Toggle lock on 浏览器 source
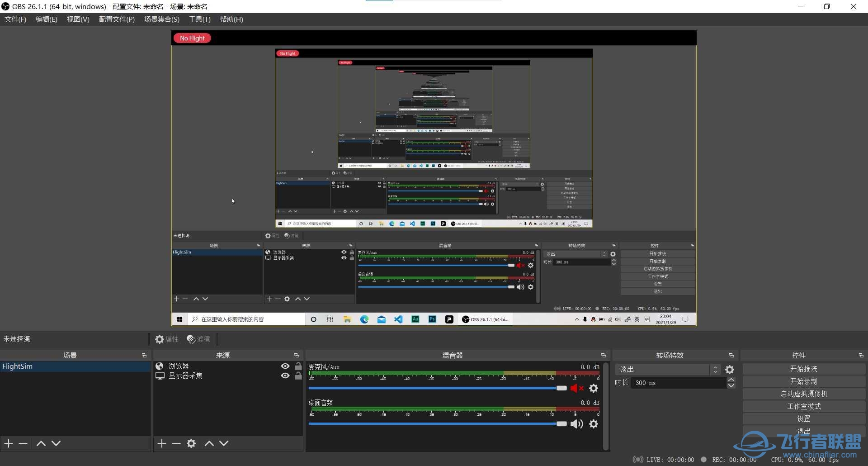The width and height of the screenshot is (868, 466). pyautogui.click(x=298, y=366)
